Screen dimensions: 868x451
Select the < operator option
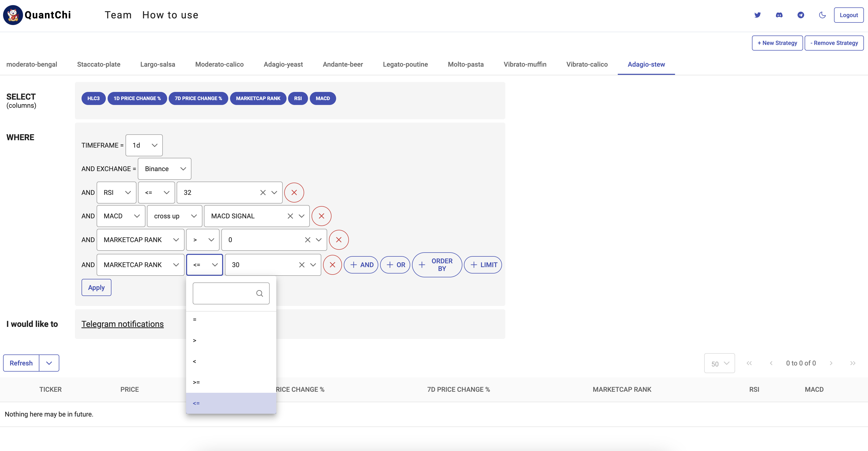tap(231, 361)
